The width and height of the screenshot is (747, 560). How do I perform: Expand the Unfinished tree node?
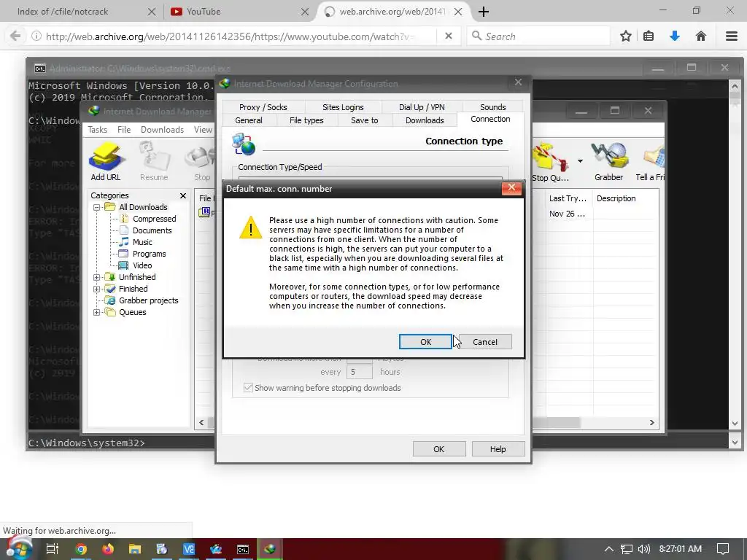(x=96, y=277)
